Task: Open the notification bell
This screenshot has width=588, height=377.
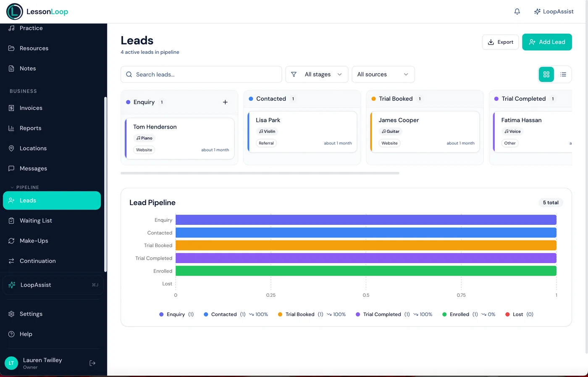Action: tap(517, 11)
